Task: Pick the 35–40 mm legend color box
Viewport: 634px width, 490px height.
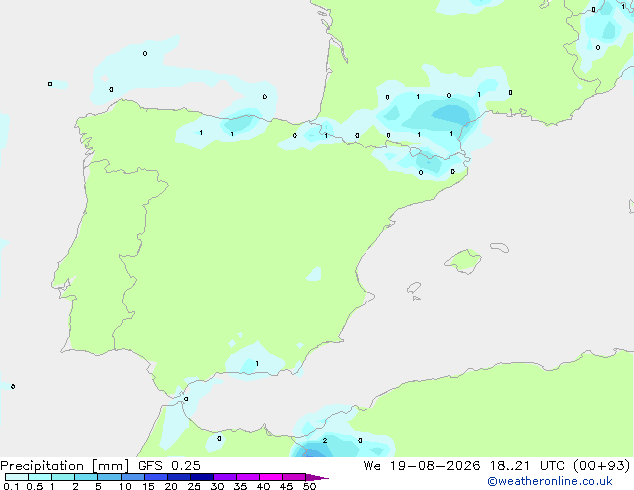Action: tap(248, 477)
